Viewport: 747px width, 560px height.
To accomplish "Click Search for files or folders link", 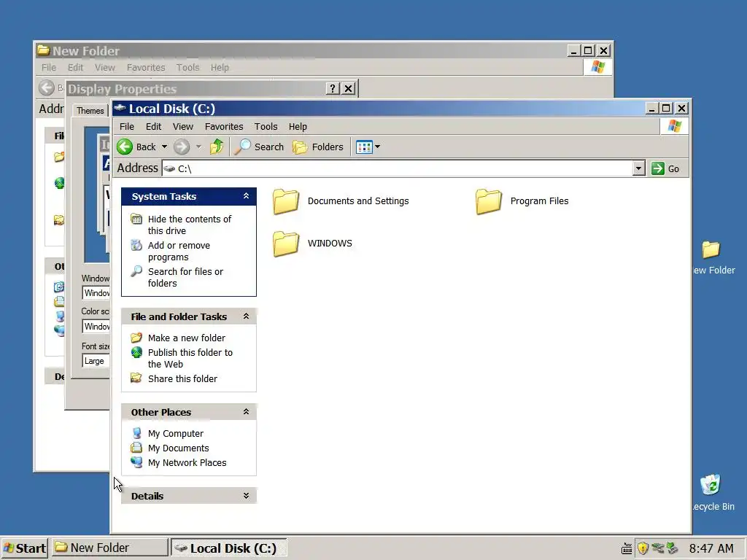I will point(186,277).
